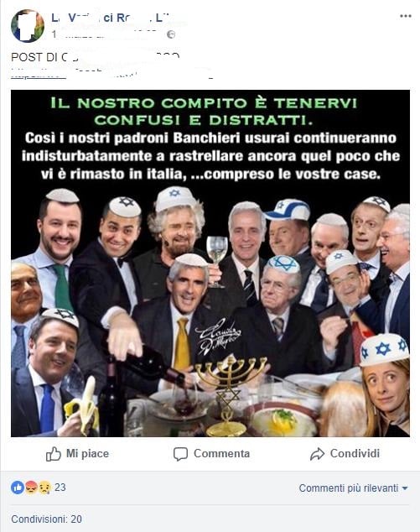Open the attached post image in viewer
The width and height of the screenshot is (420, 532).
[210, 263]
